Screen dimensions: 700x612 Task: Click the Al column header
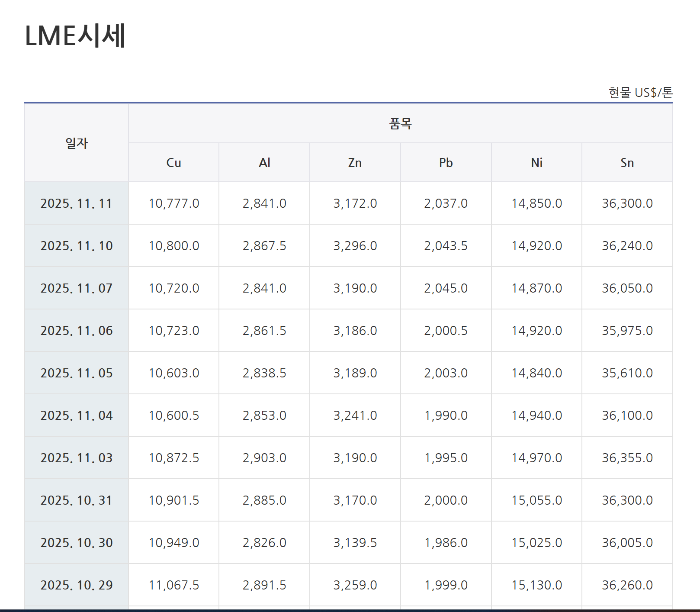264,163
